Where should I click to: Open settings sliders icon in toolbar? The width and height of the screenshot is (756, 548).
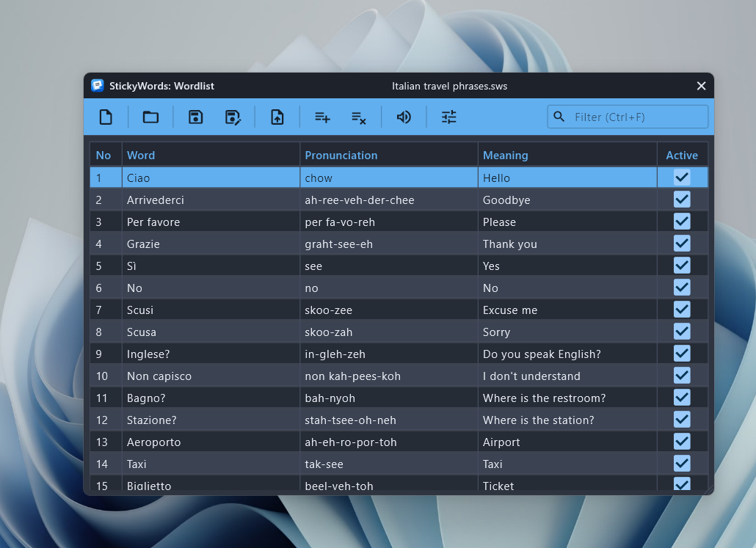[449, 117]
